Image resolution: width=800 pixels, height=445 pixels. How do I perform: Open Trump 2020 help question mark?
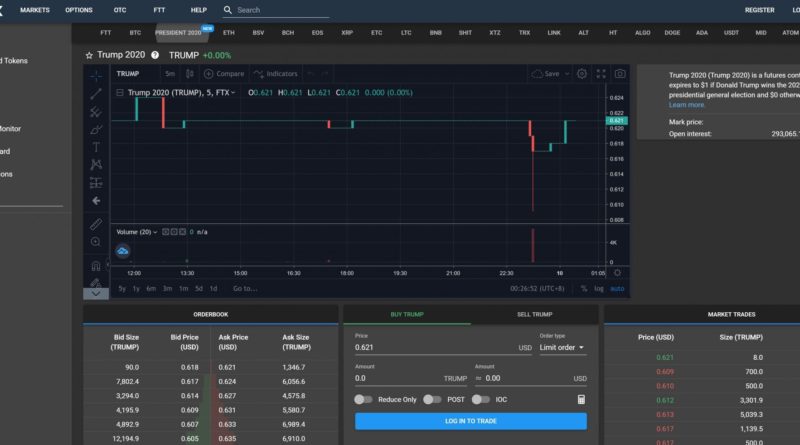coord(155,55)
